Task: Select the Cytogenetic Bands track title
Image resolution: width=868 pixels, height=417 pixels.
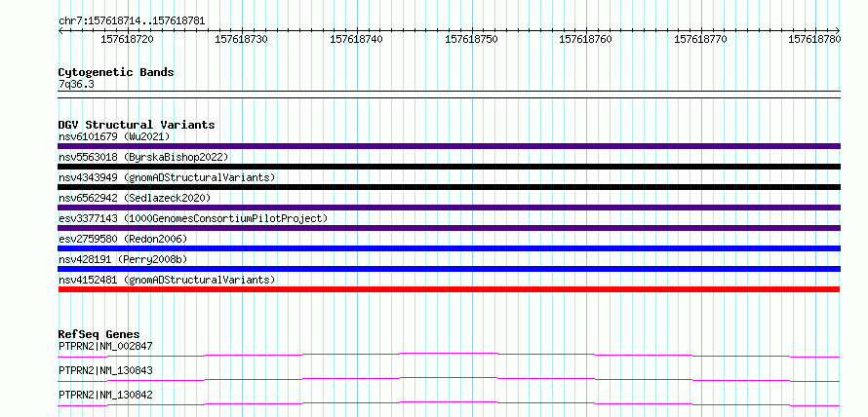Action: point(116,72)
